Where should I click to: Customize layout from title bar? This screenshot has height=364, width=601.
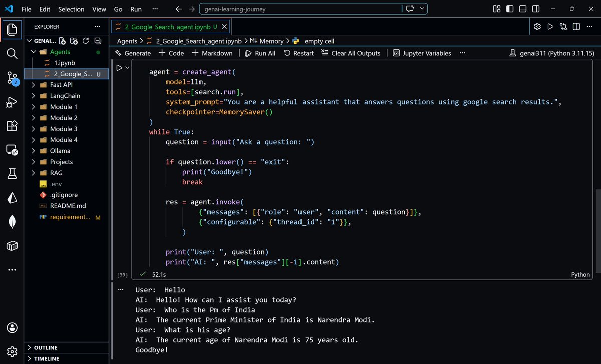click(x=497, y=9)
